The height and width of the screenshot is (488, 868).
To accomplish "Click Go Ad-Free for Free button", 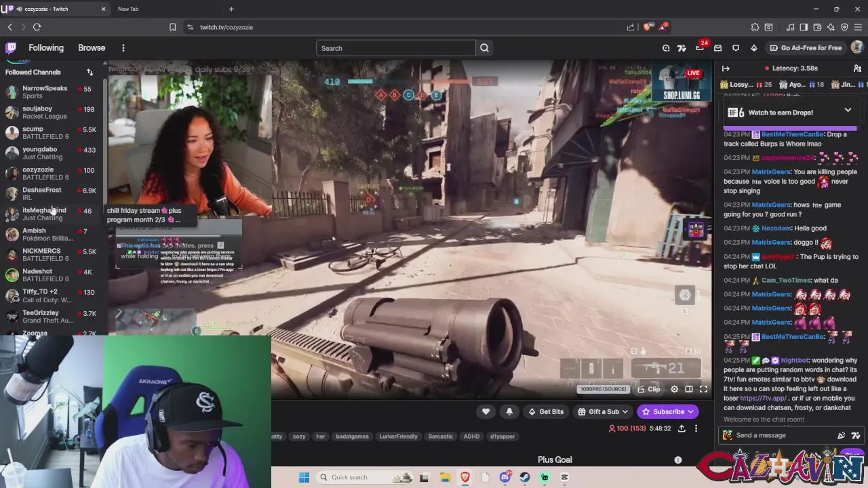I will [x=806, y=48].
